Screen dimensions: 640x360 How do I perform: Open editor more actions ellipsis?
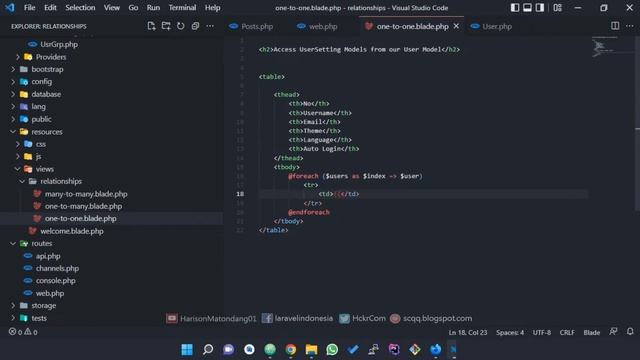[x=630, y=26]
